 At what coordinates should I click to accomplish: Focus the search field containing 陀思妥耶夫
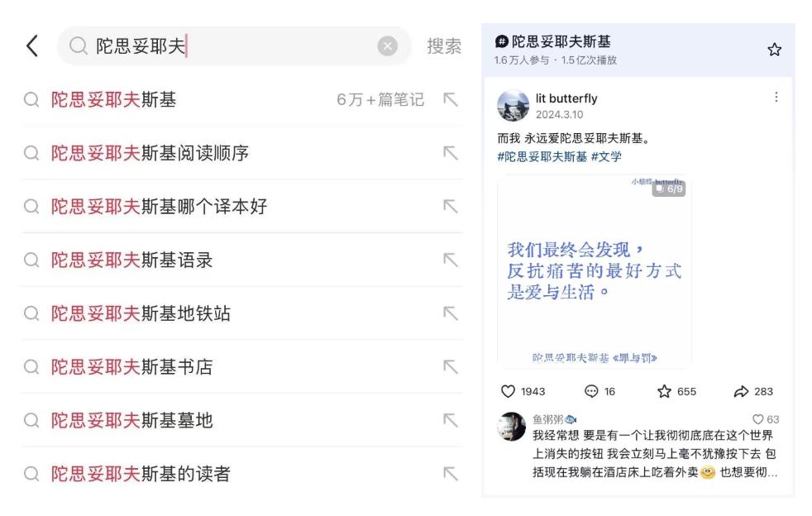click(234, 46)
